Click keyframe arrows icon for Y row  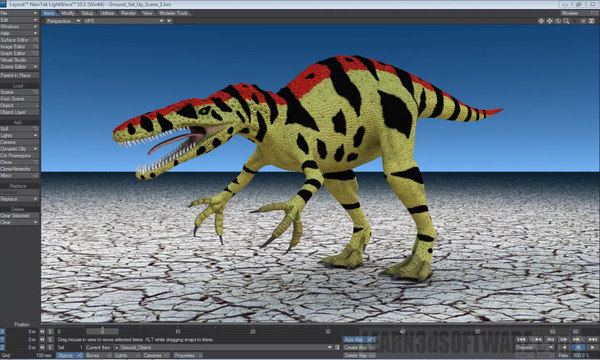(x=42, y=339)
